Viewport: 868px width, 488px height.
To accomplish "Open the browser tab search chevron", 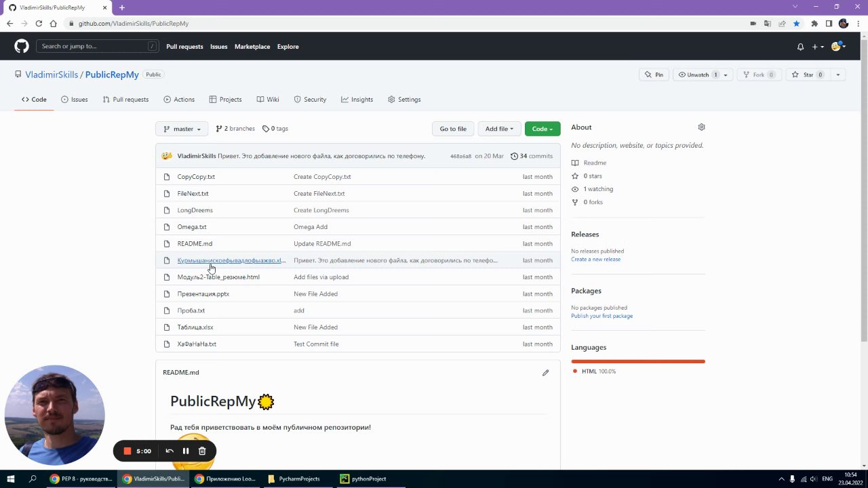I will click(x=795, y=7).
